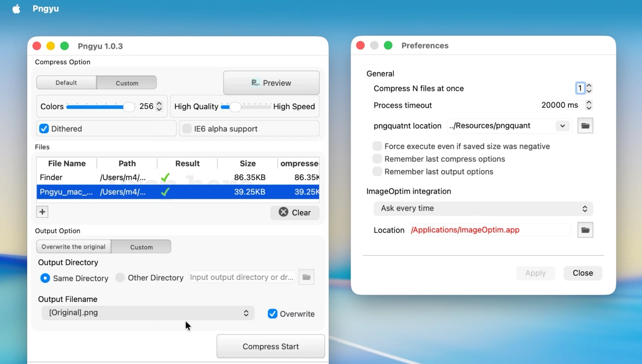642x364 pixels.
Task: Enable Remember last compress options
Action: click(x=377, y=158)
